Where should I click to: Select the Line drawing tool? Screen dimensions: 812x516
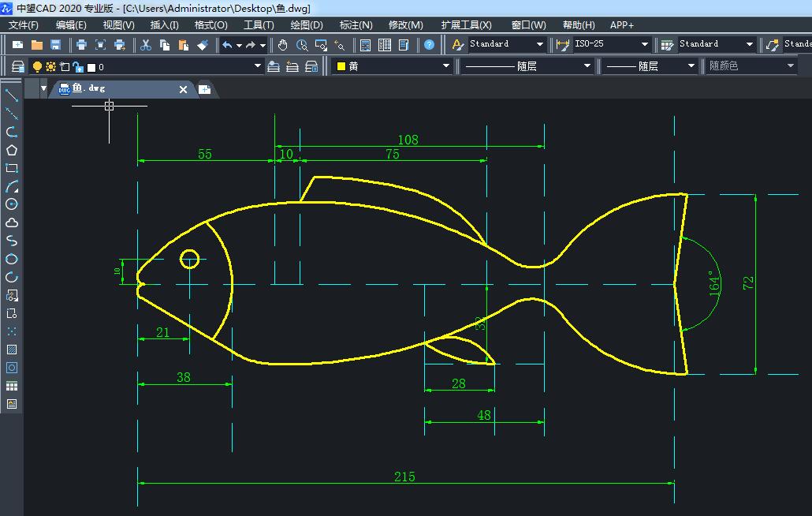tap(12, 95)
